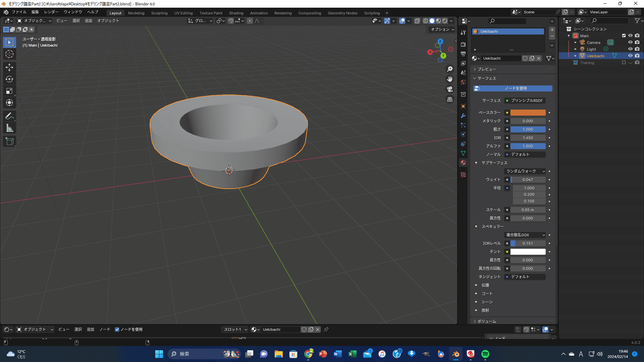Open the スロット1 material slot dropdown
Screen dimensions: 644x362
(236, 329)
